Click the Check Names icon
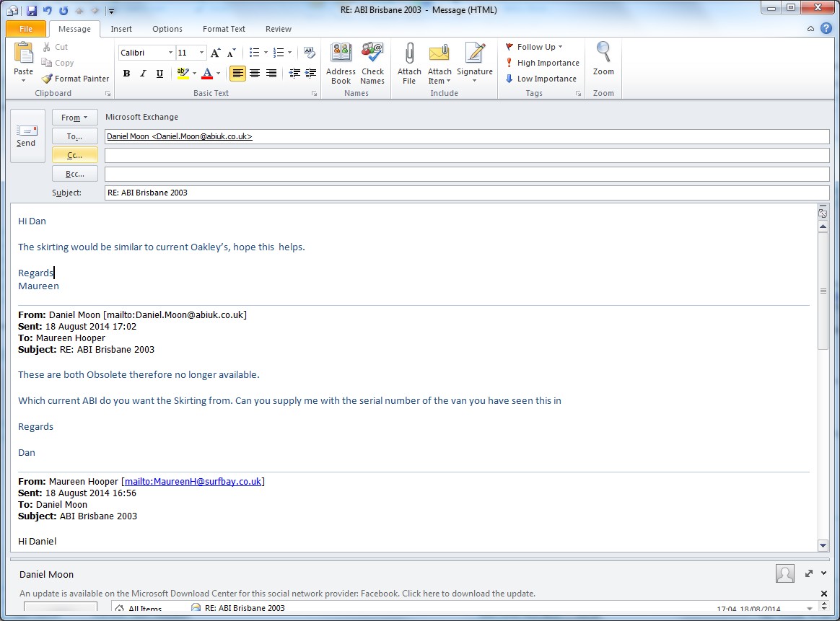This screenshot has height=621, width=840. pos(372,63)
